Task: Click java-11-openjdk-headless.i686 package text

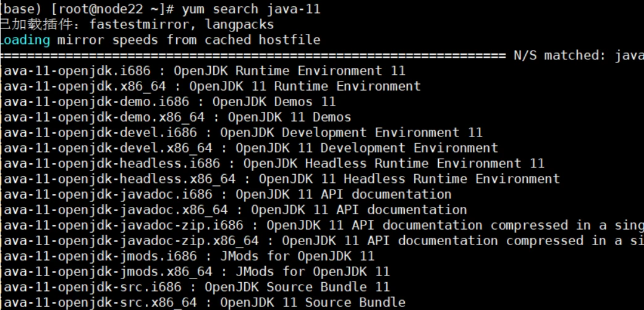Action: pyautogui.click(x=110, y=164)
